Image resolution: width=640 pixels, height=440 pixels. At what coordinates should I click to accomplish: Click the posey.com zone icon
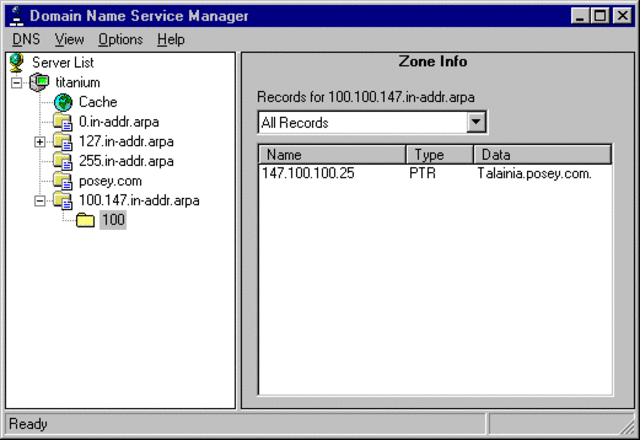click(x=63, y=180)
